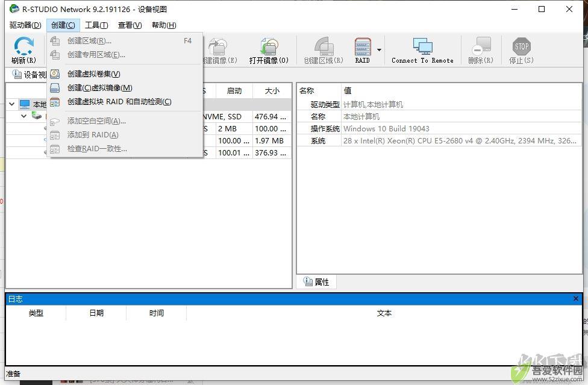The height and width of the screenshot is (385, 588).
Task: Select the NVME, SSD cell
Action: pyautogui.click(x=222, y=117)
